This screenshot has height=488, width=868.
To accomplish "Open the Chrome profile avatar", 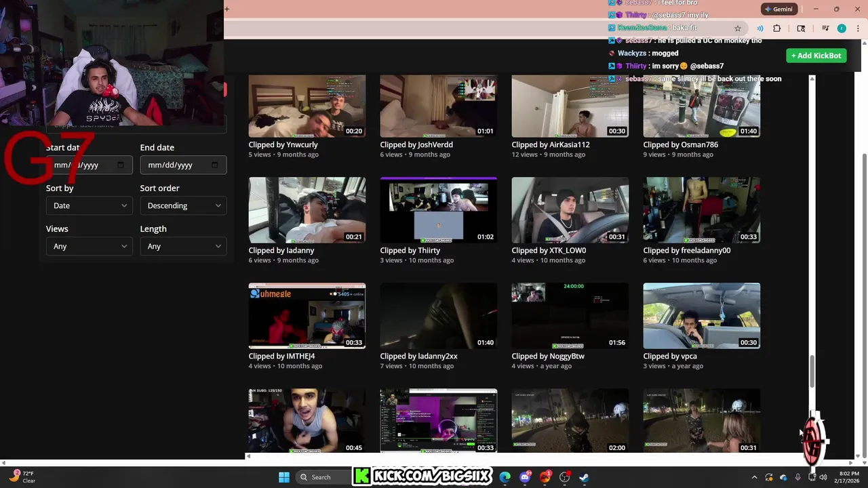I will click(x=842, y=28).
